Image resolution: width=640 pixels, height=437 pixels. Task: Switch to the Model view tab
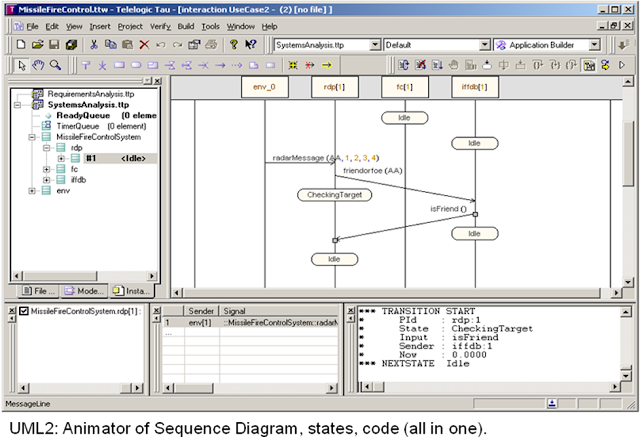[x=85, y=291]
